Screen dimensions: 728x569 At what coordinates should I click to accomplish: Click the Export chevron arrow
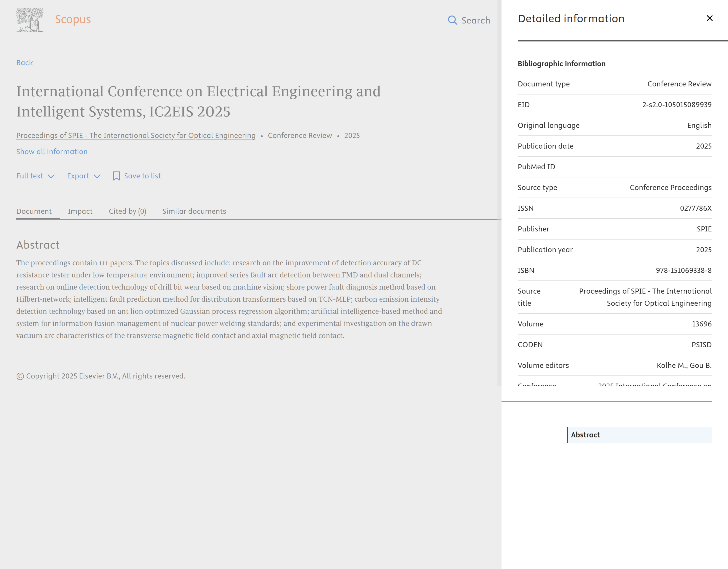[97, 176]
